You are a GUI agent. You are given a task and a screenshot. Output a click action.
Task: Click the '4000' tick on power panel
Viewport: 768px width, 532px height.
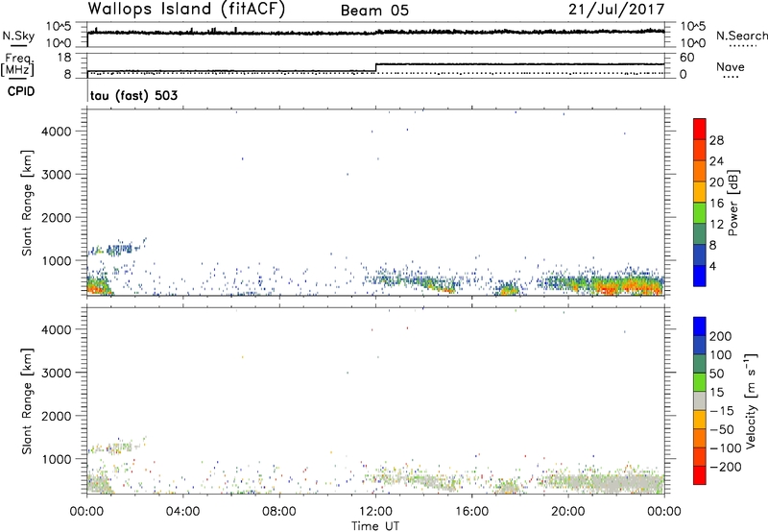pyautogui.click(x=57, y=132)
